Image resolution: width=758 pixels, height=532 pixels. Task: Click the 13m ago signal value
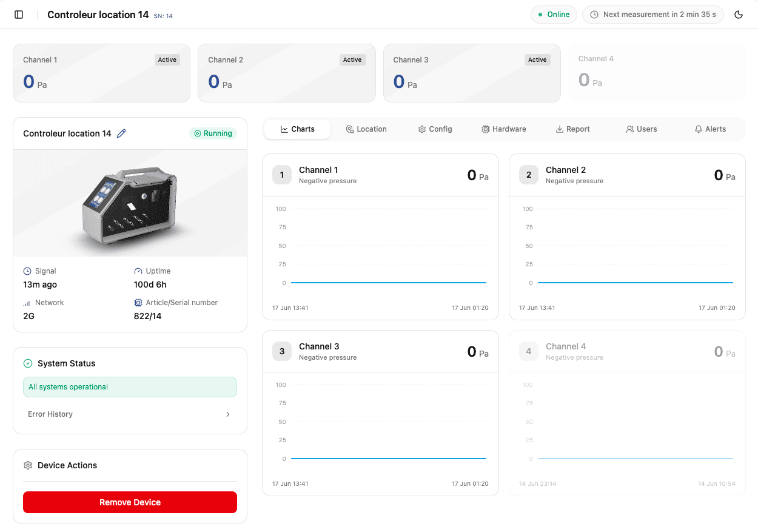click(40, 285)
